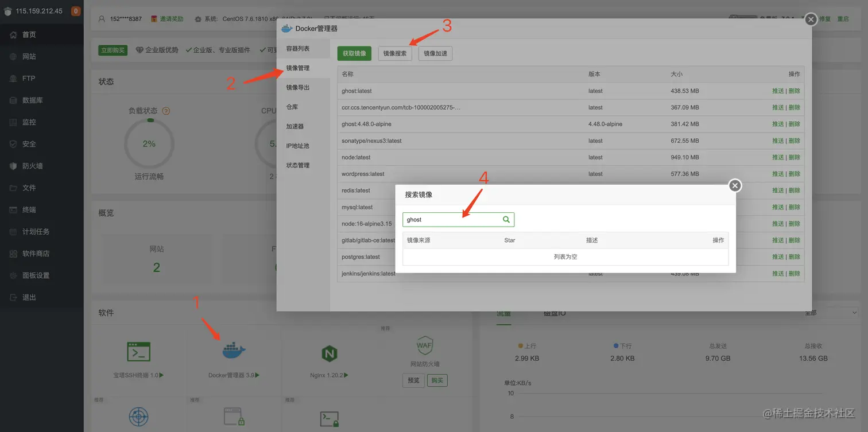Screen dimensions: 868x432
Task: Open the 全部 dropdown in the traffic panel
Action: (831, 313)
